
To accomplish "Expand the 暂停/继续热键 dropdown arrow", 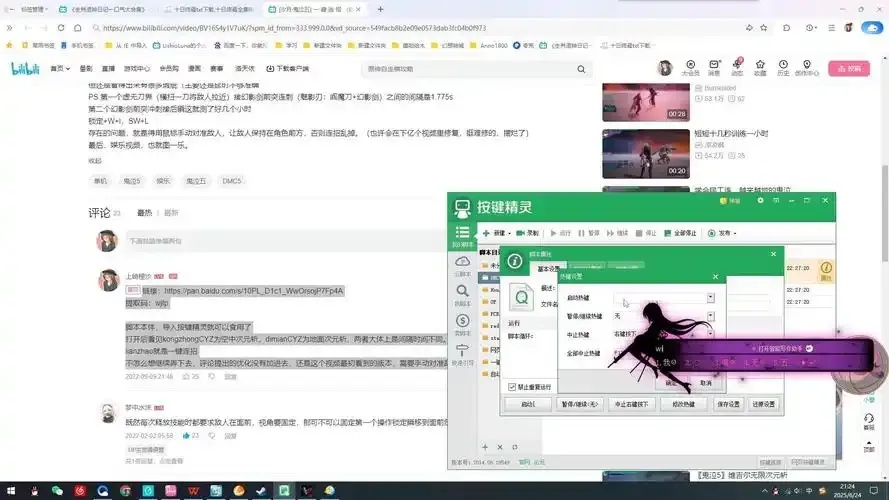I will (x=710, y=316).
